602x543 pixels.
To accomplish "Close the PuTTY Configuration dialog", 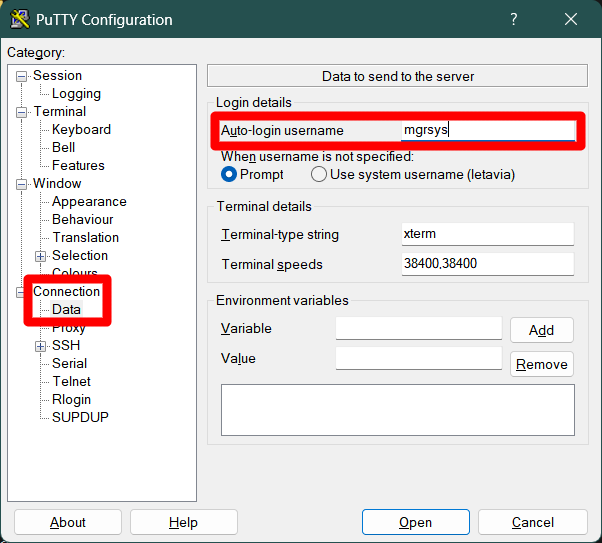I will (571, 19).
